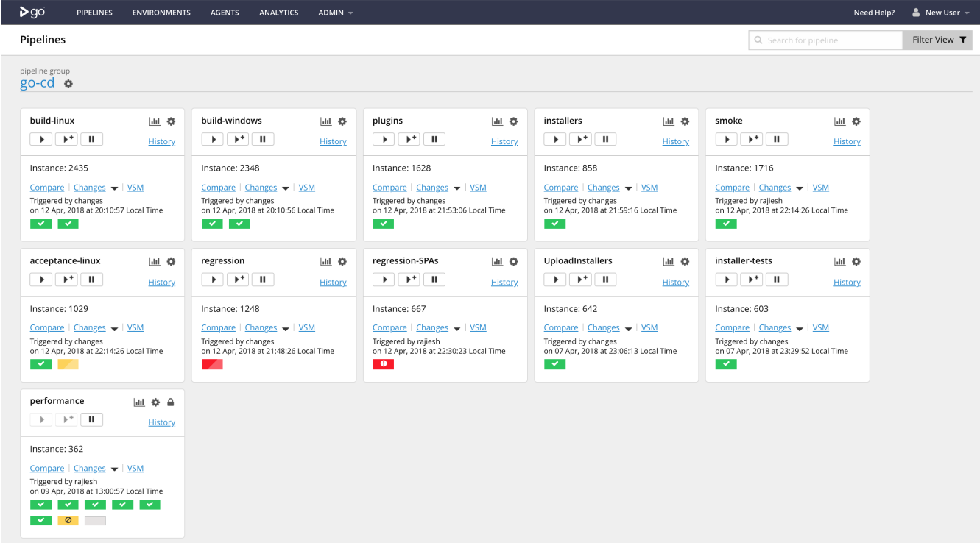Viewport: 980px width, 543px height.
Task: Trigger UploadInstallers with options button
Action: pos(580,280)
